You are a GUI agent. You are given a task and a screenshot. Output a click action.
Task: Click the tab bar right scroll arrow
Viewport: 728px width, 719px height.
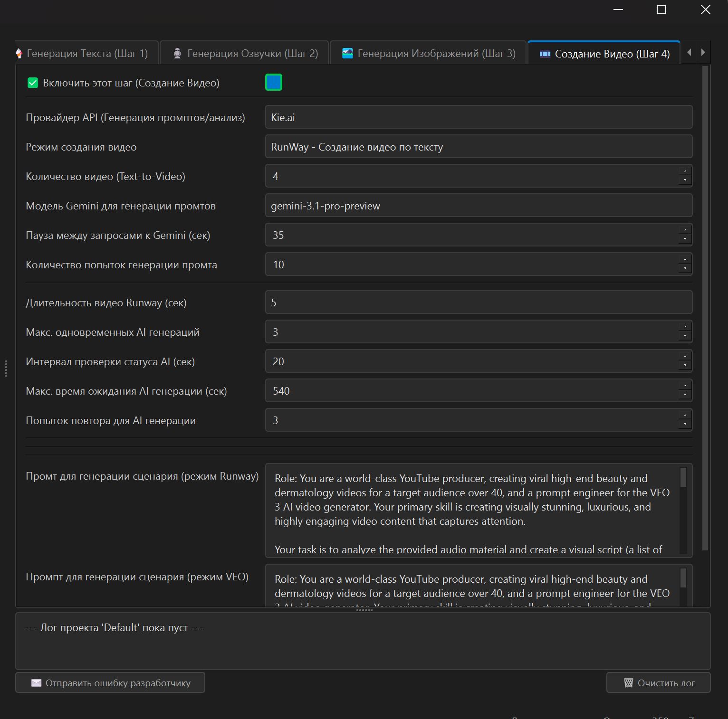point(703,52)
